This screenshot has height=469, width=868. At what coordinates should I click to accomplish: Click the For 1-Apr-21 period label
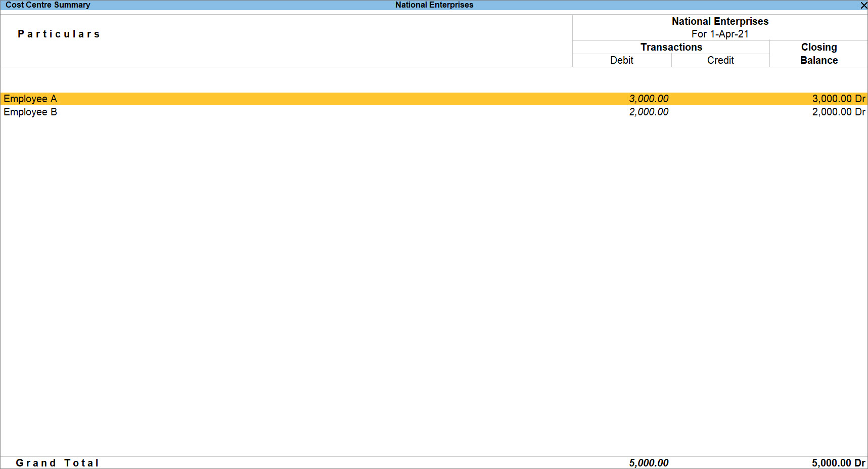pyautogui.click(x=720, y=34)
